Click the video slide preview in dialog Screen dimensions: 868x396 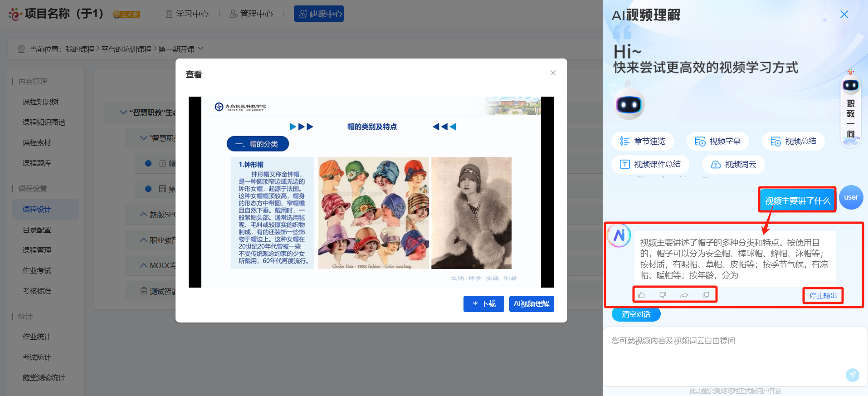tap(371, 192)
